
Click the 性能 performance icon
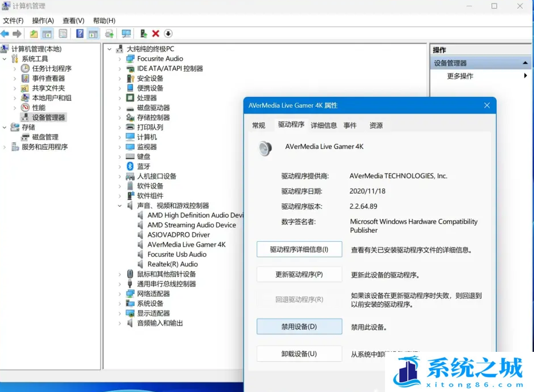(25, 108)
